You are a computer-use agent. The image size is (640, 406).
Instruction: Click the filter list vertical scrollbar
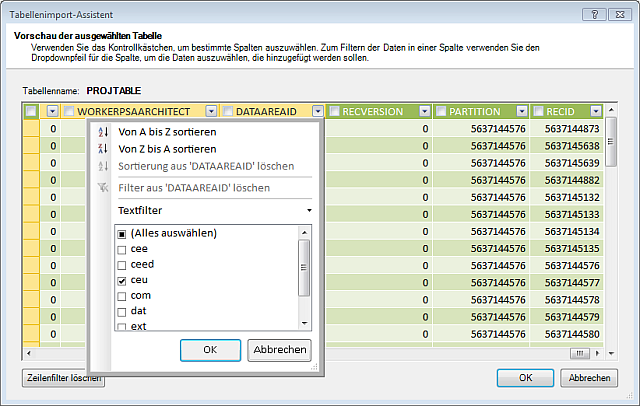click(x=304, y=267)
